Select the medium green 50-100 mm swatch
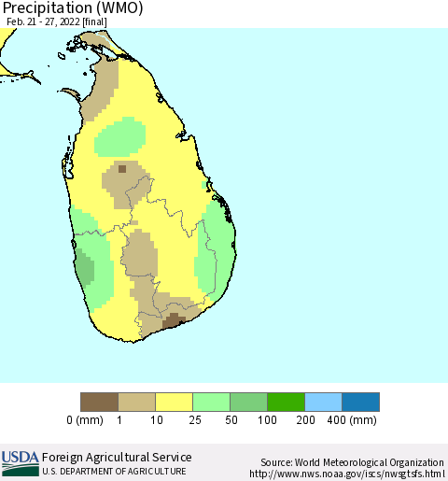The height and width of the screenshot is (481, 448). [x=248, y=402]
